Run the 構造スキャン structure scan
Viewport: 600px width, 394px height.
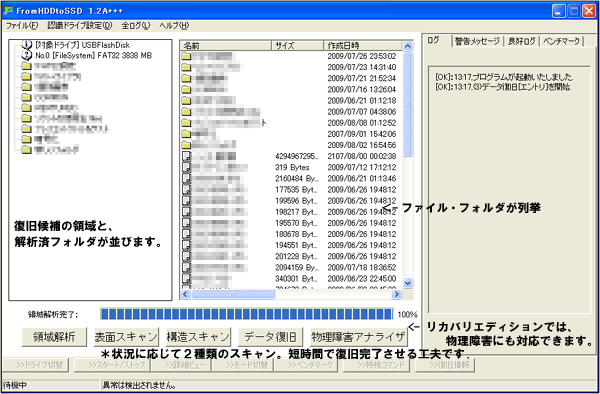(198, 337)
